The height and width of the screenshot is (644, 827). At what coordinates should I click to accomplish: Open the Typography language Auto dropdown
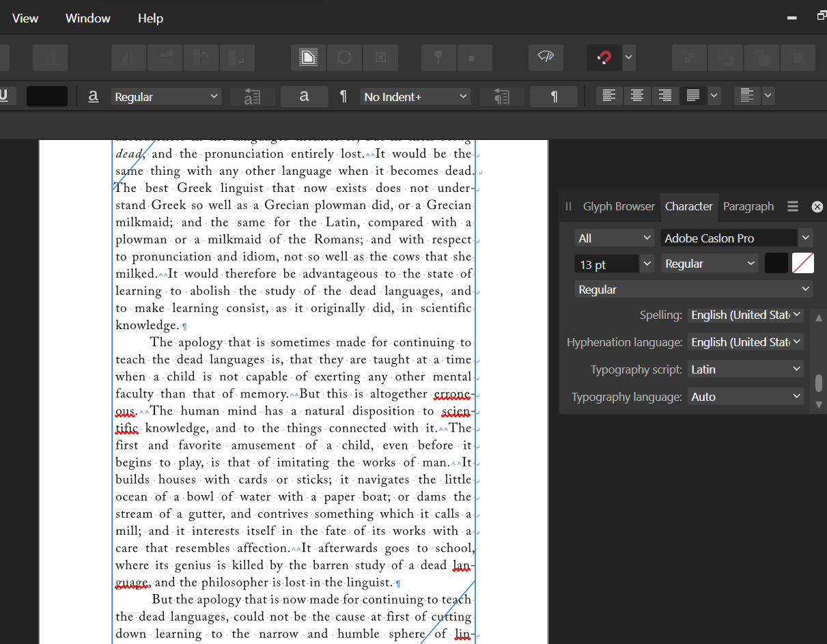(746, 397)
